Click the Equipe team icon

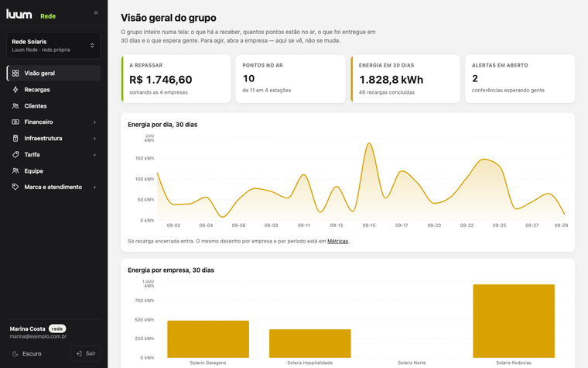(x=15, y=171)
